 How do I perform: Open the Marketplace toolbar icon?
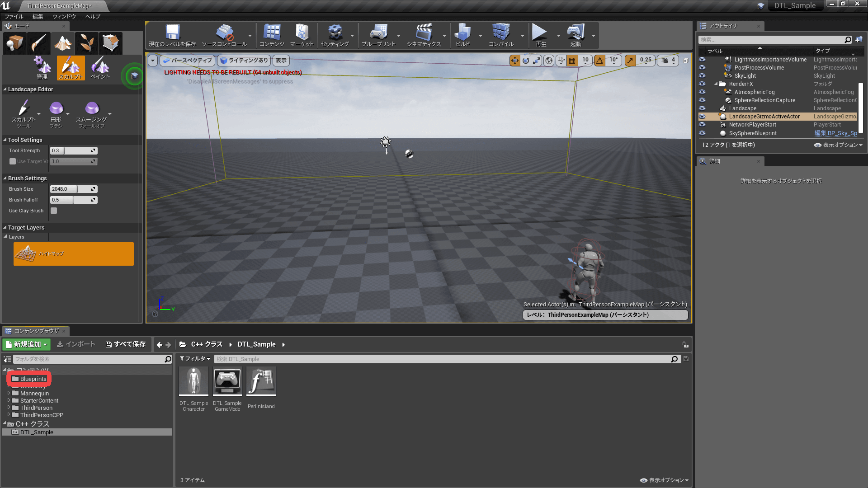(302, 35)
